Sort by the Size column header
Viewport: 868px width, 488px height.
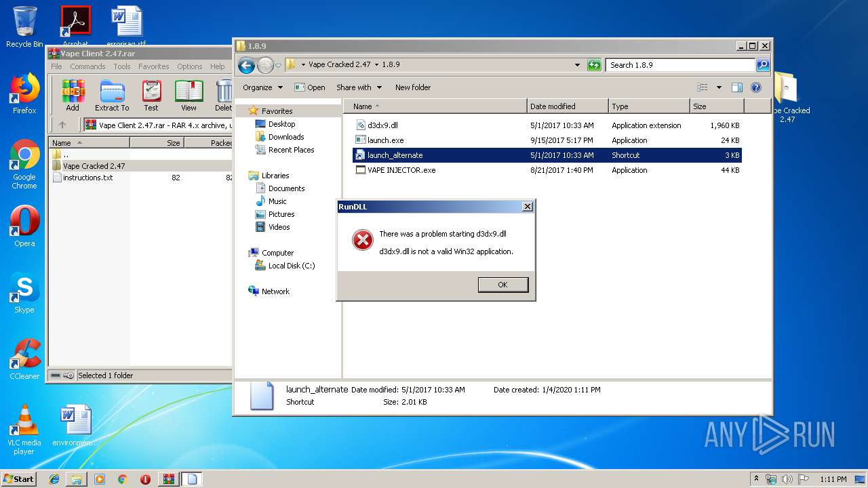pos(717,106)
